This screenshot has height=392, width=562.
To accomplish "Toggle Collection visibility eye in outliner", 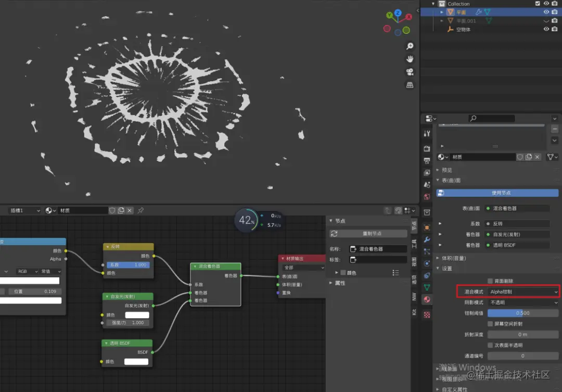I will coord(546,4).
